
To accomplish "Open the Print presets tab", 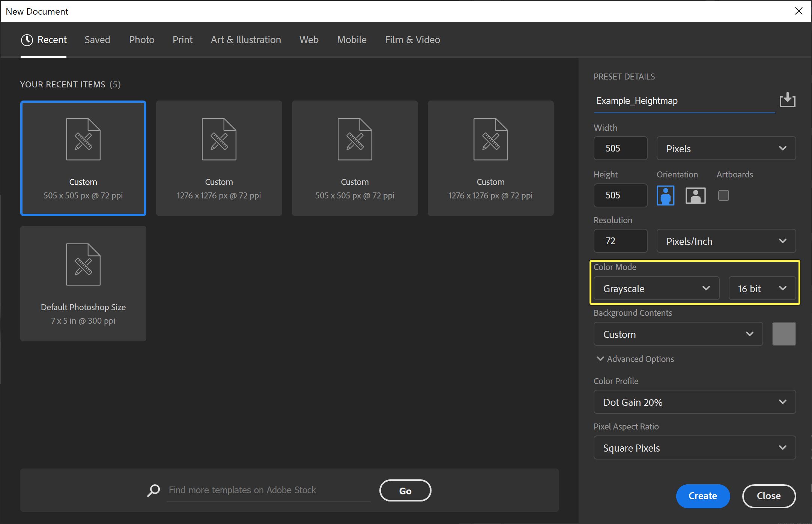I will tap(182, 40).
